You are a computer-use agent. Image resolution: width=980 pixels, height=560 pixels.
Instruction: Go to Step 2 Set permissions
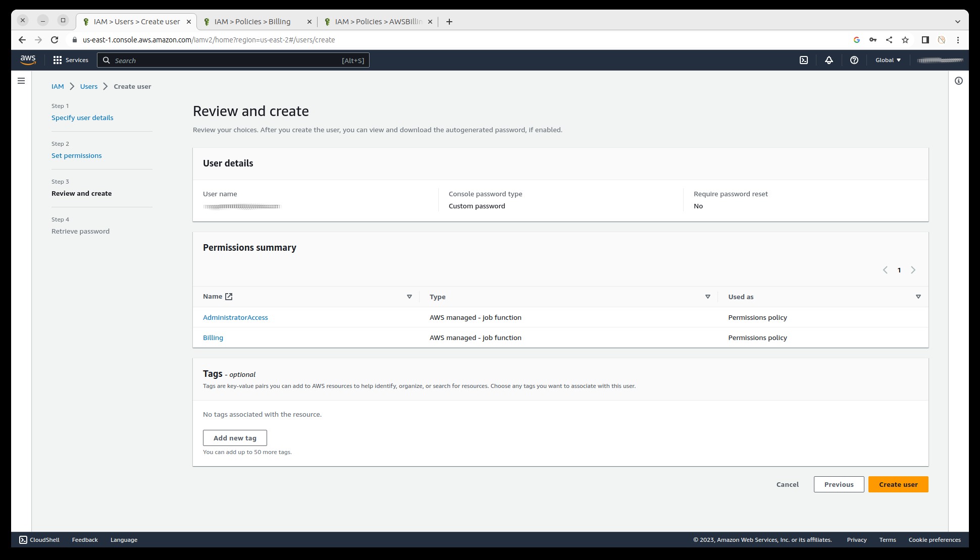point(77,155)
